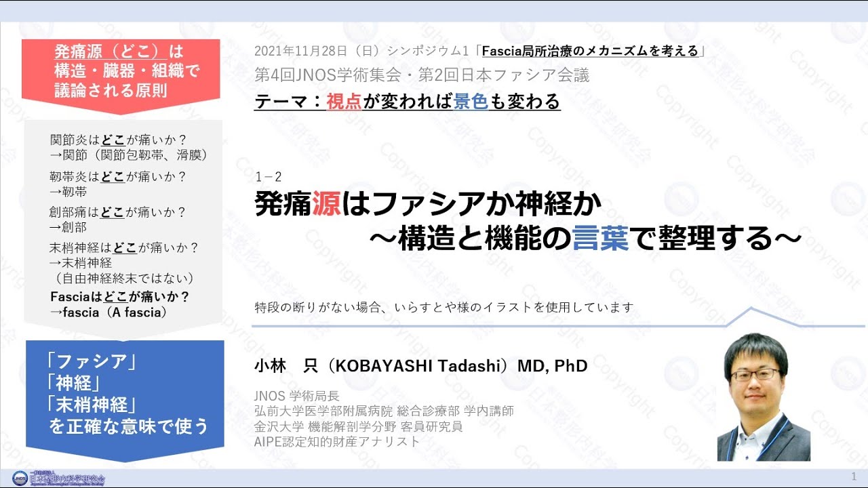Click the line "→関節（関節包靭帯、滑膜）"
868x488 pixels.
[129, 155]
